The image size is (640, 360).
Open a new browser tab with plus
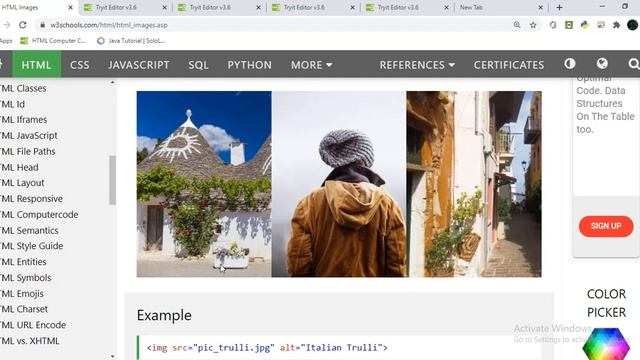click(559, 7)
